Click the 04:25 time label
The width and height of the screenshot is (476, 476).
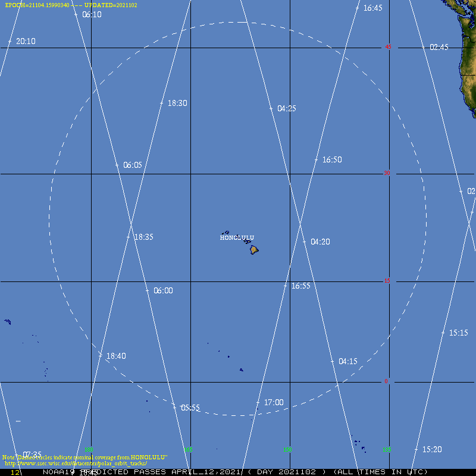[287, 108]
